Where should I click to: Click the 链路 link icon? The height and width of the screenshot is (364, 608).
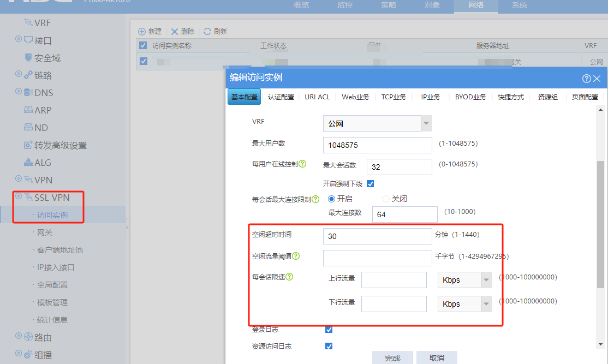click(28, 75)
